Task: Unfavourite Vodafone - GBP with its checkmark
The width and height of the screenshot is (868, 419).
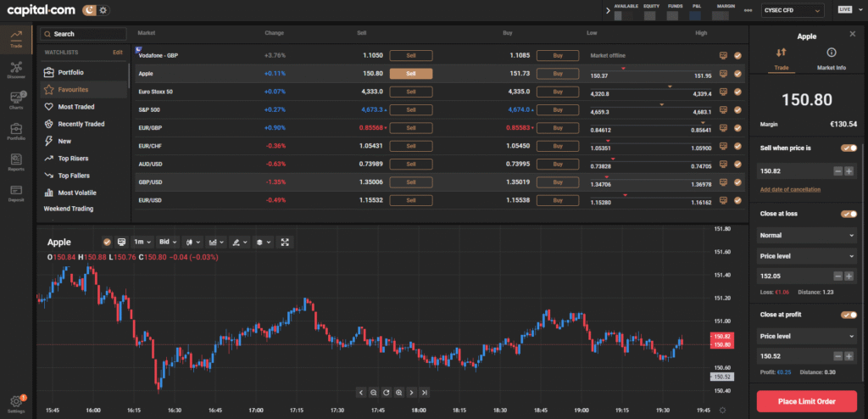Action: 737,55
